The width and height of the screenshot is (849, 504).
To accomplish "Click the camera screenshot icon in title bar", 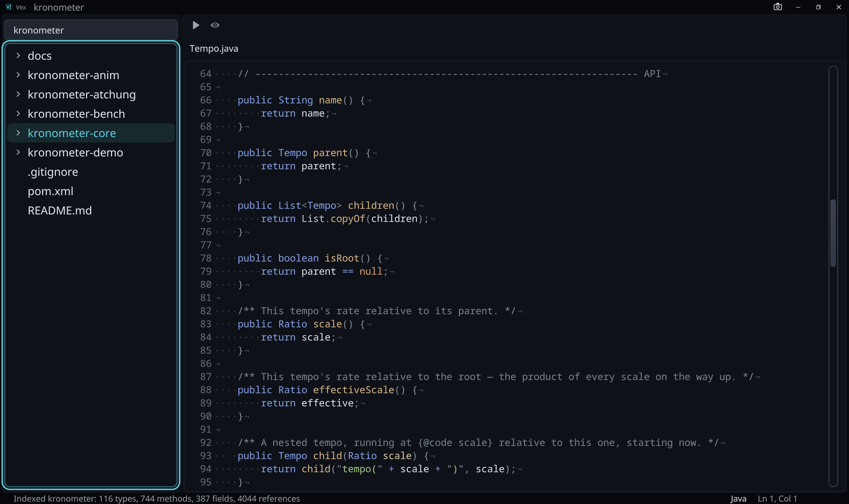I will [x=778, y=7].
